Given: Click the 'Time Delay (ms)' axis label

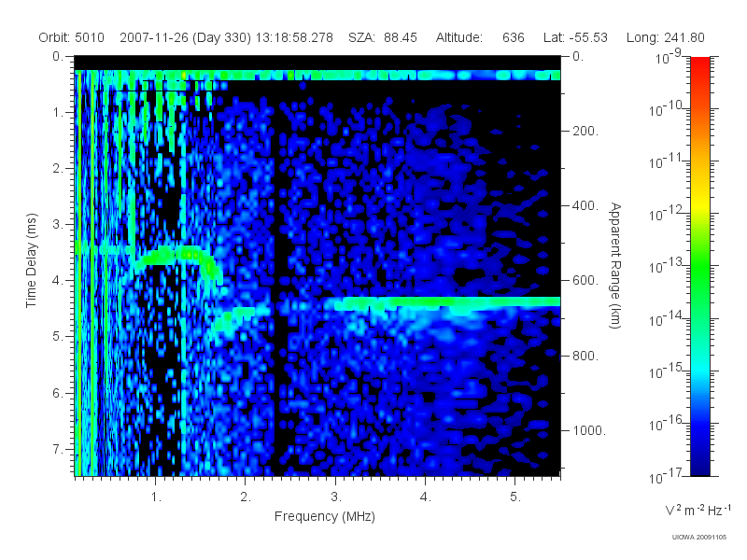Looking at the screenshot, I should (x=31, y=260).
